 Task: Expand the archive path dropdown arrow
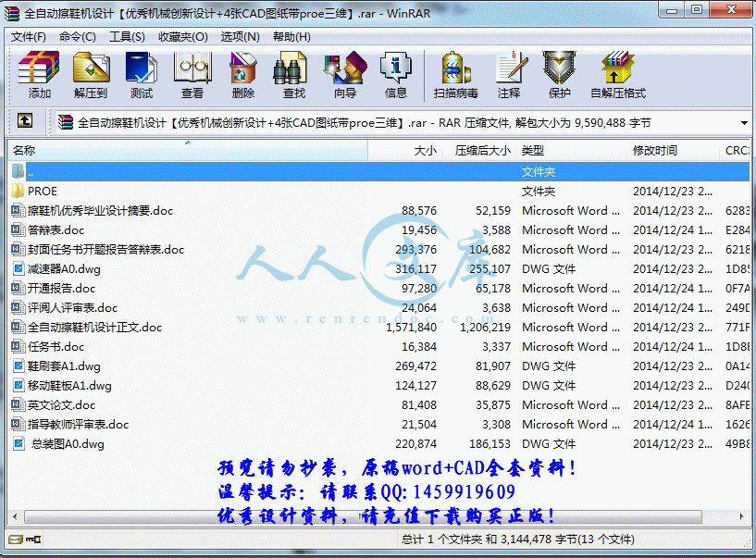(x=744, y=123)
